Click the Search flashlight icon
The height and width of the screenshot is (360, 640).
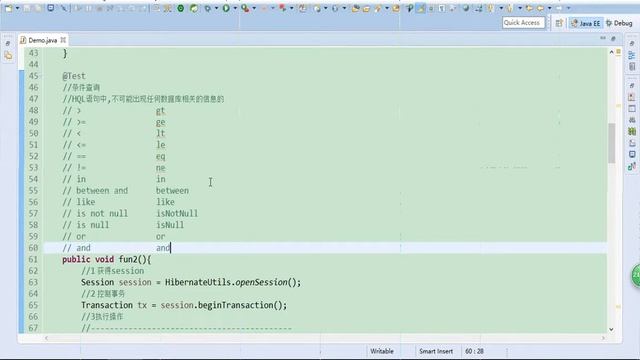tap(378, 8)
